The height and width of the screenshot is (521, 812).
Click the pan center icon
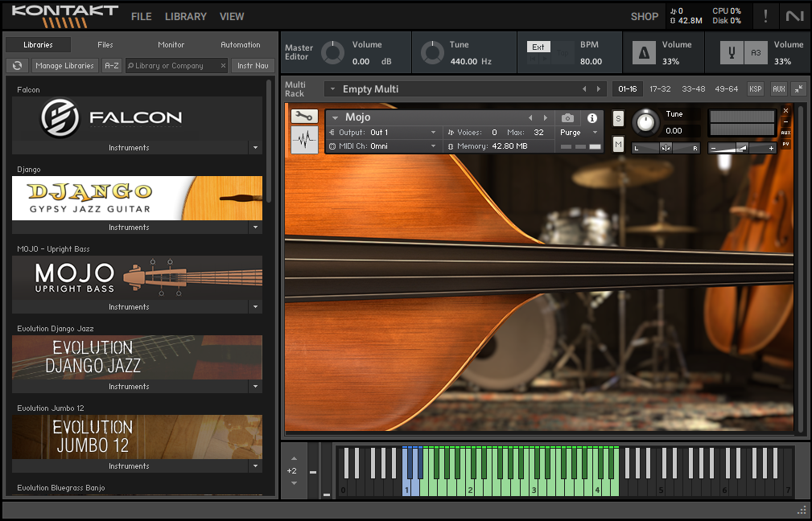(x=666, y=149)
